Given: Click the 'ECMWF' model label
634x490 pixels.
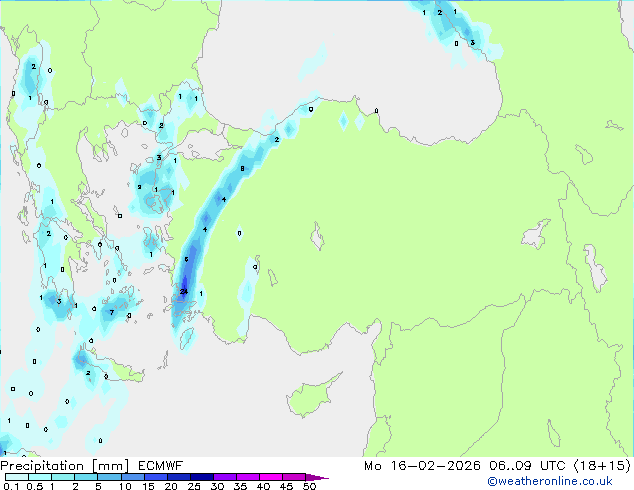Looking at the screenshot, I should tap(161, 466).
